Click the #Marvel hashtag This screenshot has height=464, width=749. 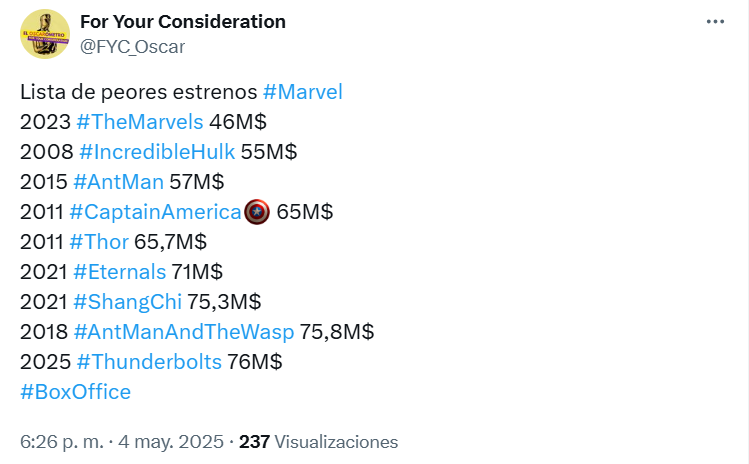click(302, 92)
